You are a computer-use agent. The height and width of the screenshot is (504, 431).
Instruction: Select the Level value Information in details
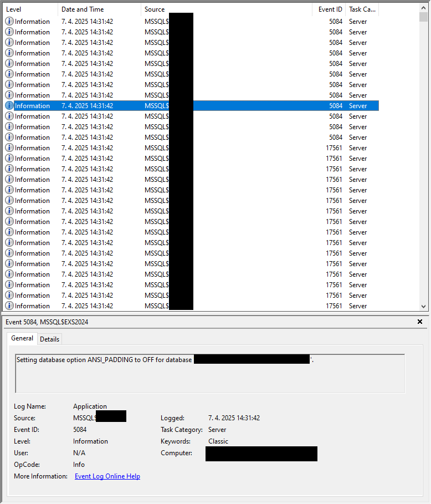pyautogui.click(x=90, y=441)
